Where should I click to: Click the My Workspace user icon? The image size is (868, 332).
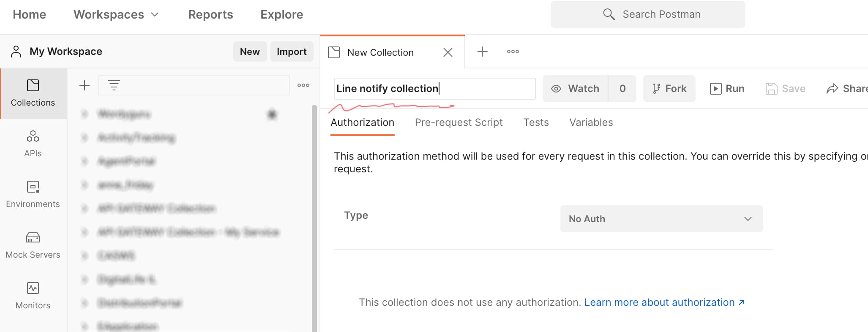click(x=16, y=52)
